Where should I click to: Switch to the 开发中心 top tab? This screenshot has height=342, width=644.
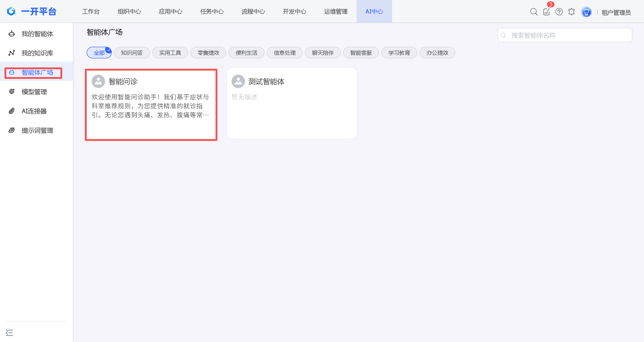click(x=294, y=11)
